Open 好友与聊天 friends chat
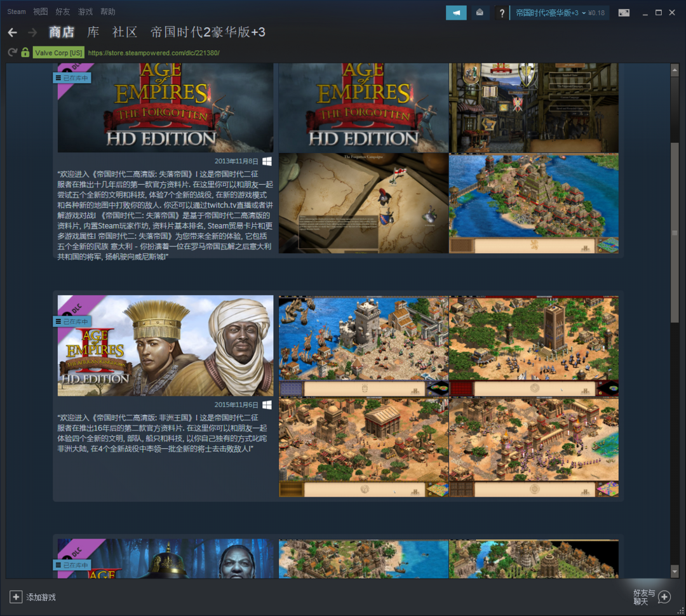 pyautogui.click(x=664, y=597)
